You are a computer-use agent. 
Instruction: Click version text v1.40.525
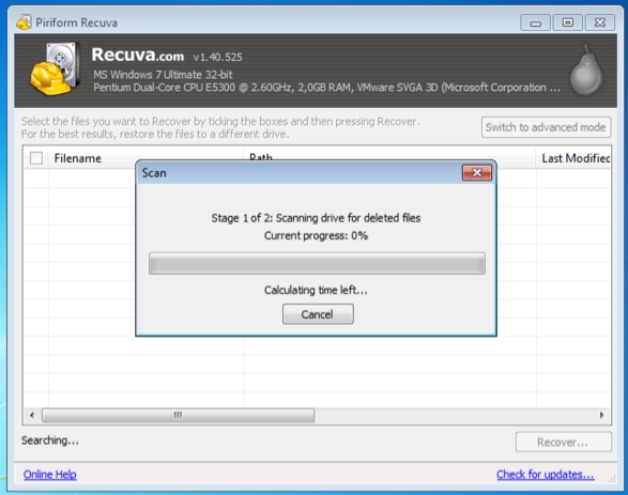point(217,57)
